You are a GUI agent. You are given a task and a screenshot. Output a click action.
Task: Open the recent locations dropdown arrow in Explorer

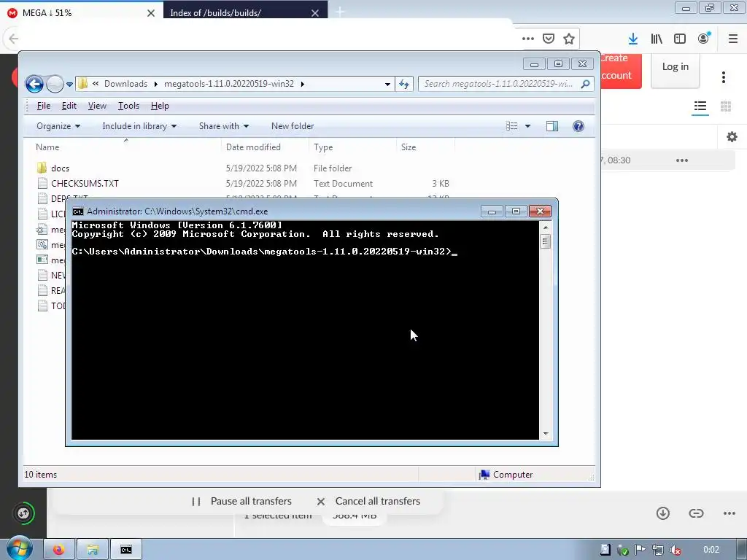point(69,85)
